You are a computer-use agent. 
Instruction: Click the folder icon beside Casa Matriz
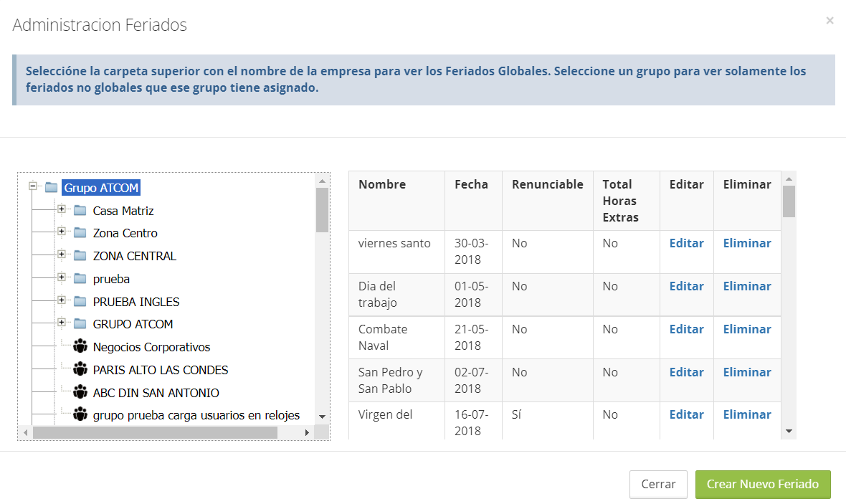[x=80, y=211]
